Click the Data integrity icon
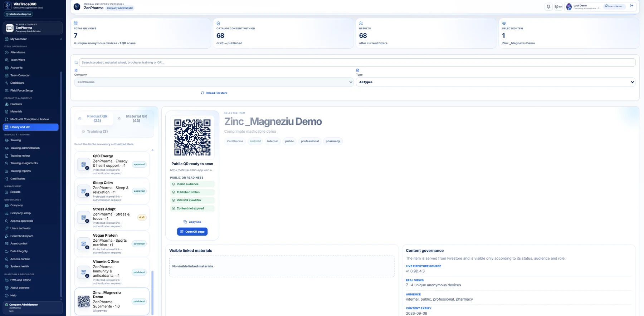 [x=6, y=251]
